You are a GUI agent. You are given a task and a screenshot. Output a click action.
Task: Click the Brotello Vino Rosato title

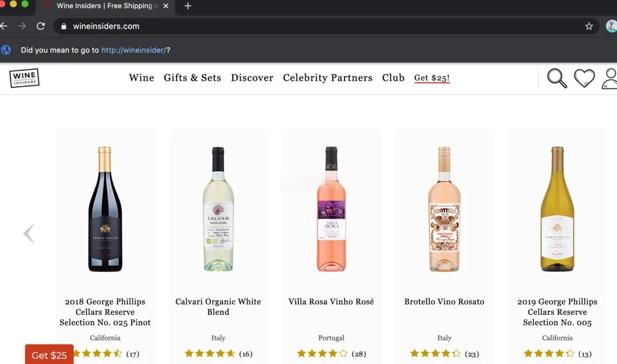pos(444,301)
